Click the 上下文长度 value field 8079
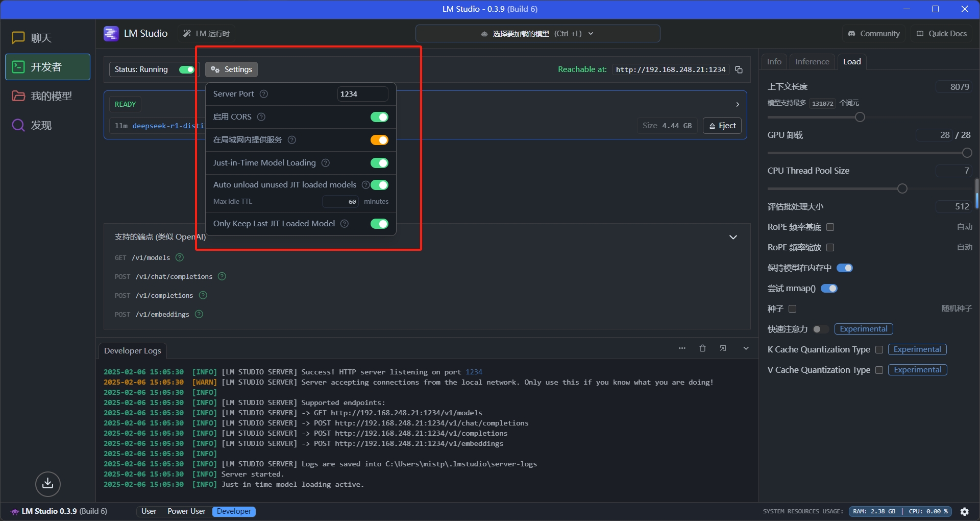Viewport: 980px width, 521px height. coord(954,87)
